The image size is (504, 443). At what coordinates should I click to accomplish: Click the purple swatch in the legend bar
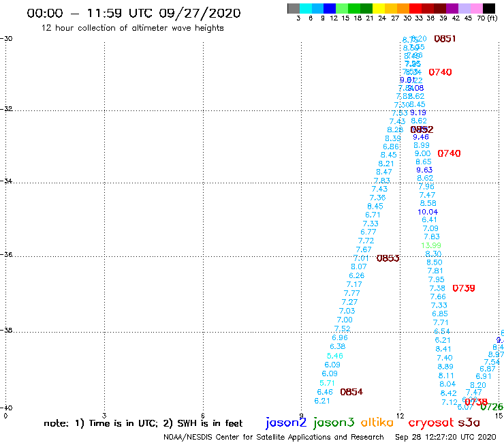(452, 8)
